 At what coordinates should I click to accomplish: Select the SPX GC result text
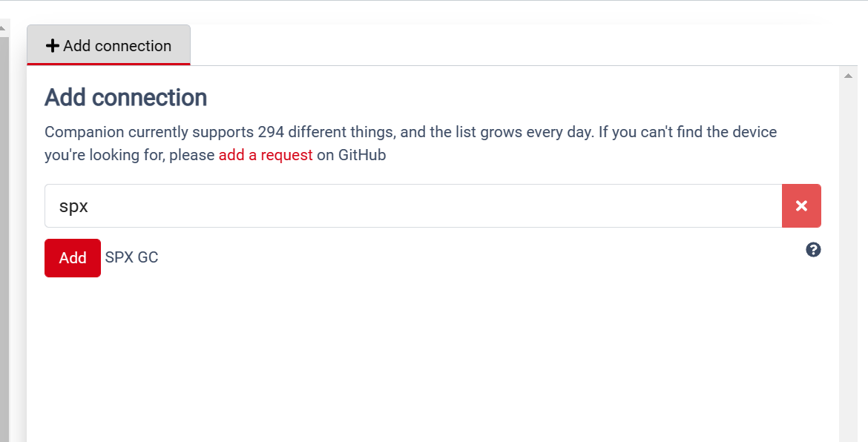pos(131,257)
